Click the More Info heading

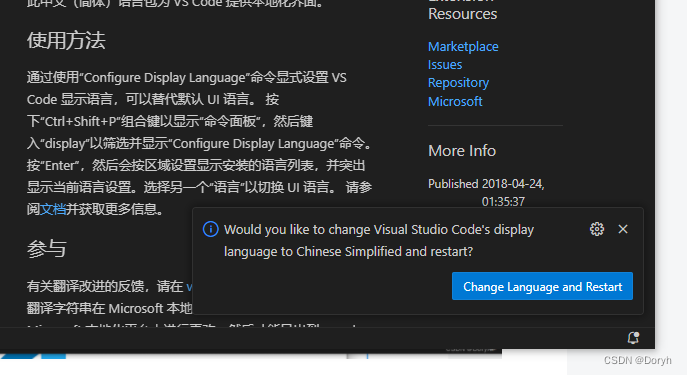click(462, 151)
